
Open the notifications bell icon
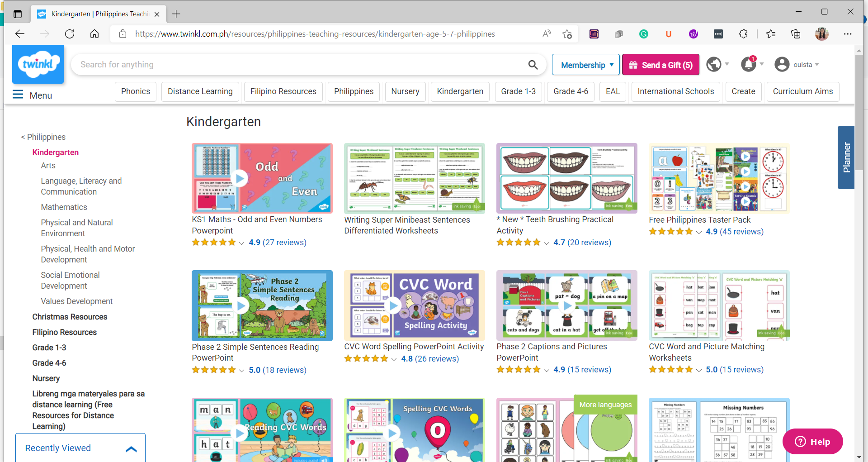click(x=748, y=64)
